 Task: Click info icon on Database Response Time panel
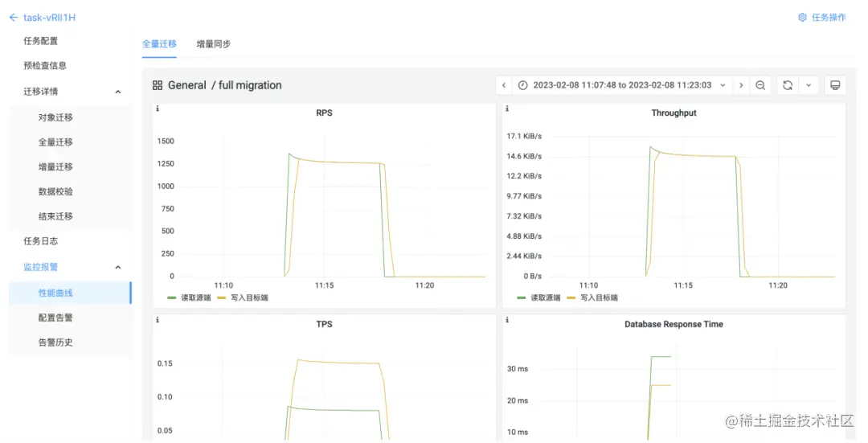click(x=507, y=320)
